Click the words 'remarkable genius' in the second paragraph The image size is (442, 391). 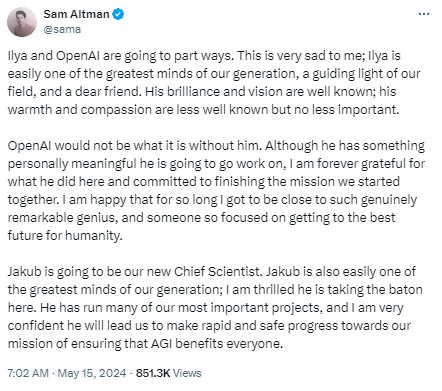(x=62, y=218)
